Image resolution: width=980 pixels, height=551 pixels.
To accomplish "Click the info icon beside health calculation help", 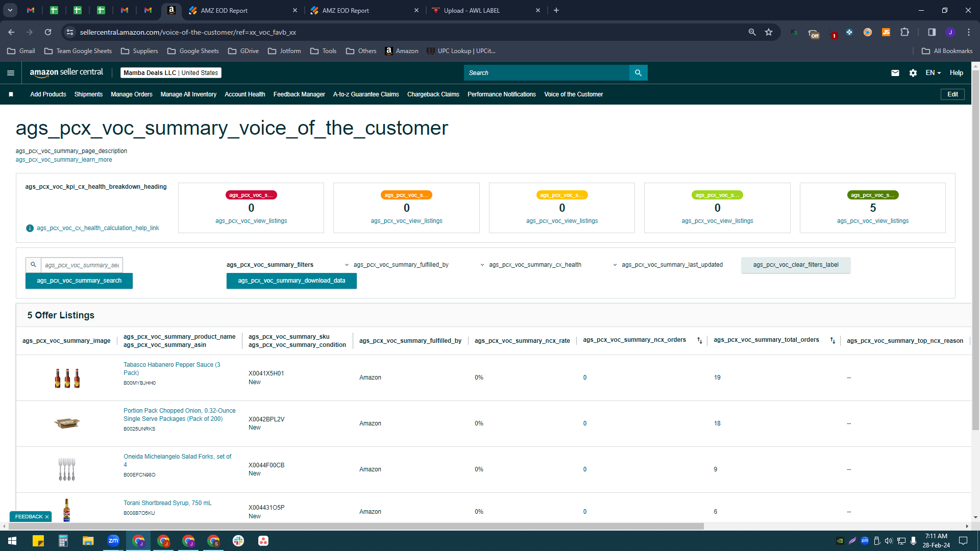I will (x=30, y=228).
